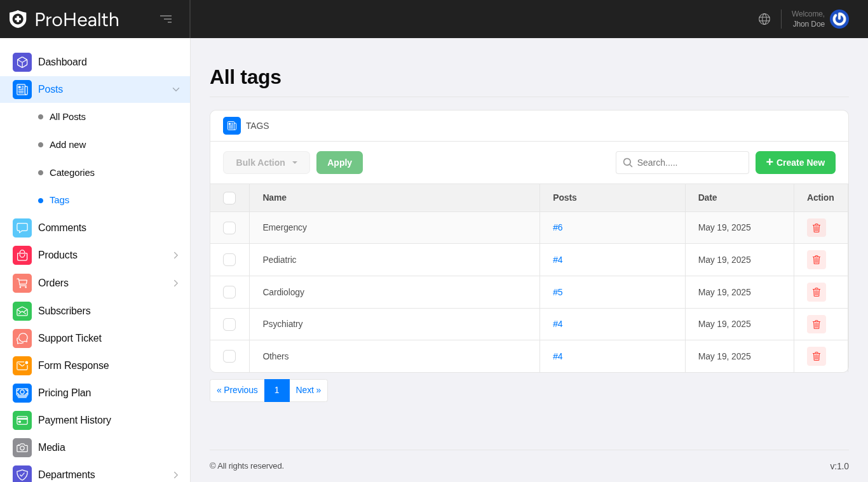The width and height of the screenshot is (868, 482).
Task: Open Comments via its sidebar icon
Action: [22, 228]
